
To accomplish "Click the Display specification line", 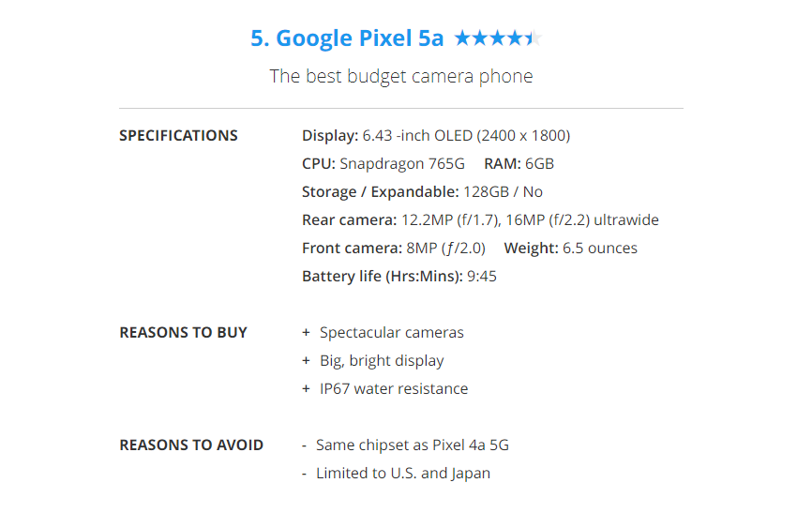I will pyautogui.click(x=436, y=136).
